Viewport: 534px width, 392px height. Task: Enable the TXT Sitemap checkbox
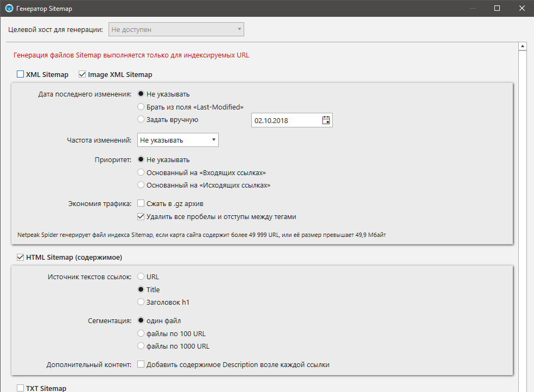[x=21, y=388]
